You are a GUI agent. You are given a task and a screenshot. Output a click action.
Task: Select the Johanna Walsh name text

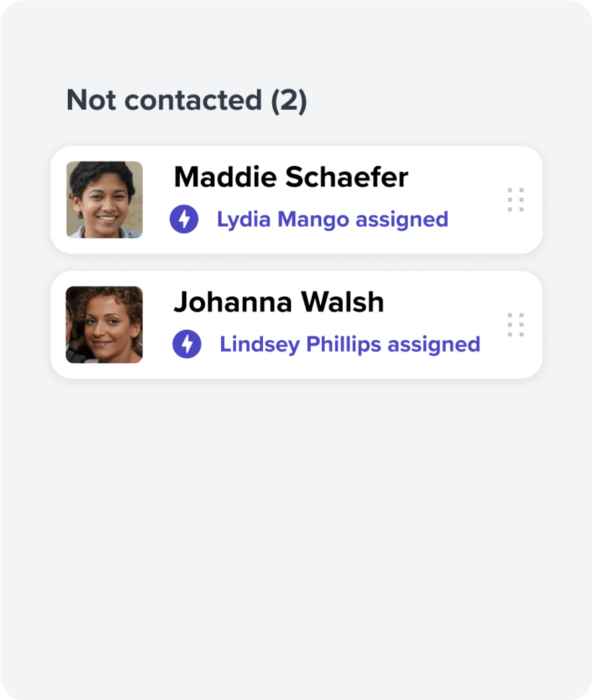pyautogui.click(x=279, y=302)
